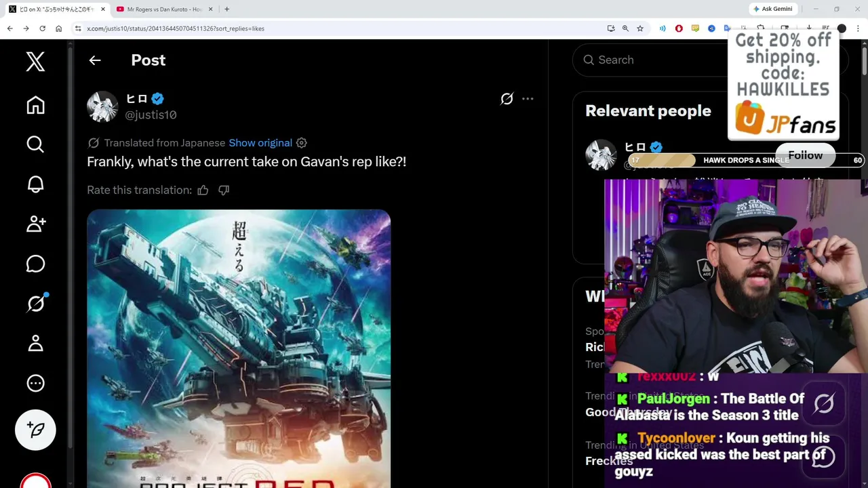Follow ヒロ in Relevant people
This screenshot has height=488, width=868.
click(805, 155)
